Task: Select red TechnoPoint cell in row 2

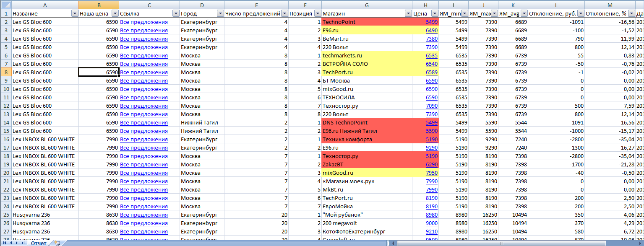Action: click(x=367, y=22)
